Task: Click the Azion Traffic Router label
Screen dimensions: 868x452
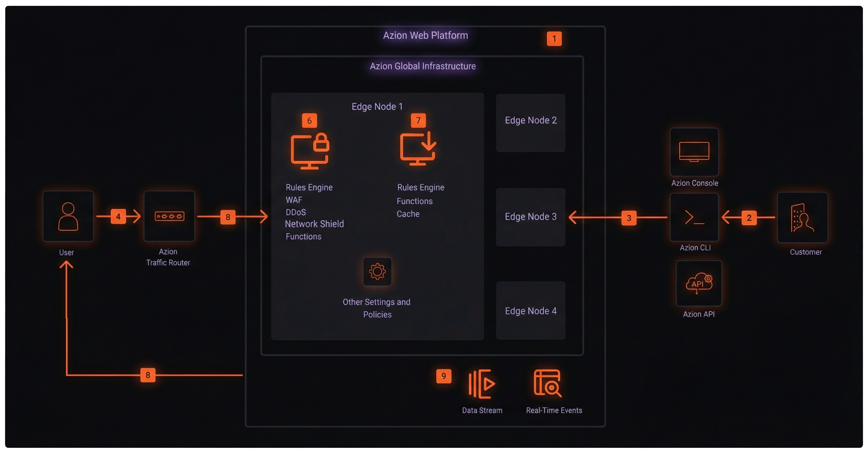Action: 168,257
